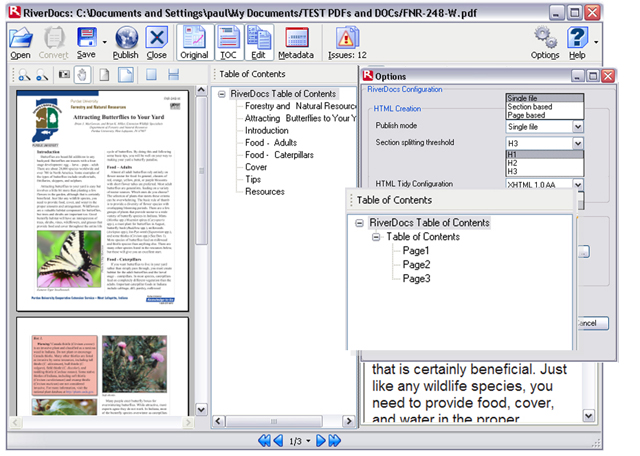Collapse the nested Table of Contents node
The width and height of the screenshot is (640, 456).
click(376, 237)
